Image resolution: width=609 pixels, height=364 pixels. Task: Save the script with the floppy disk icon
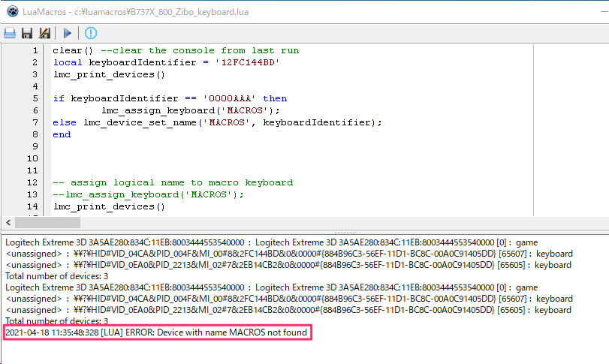pyautogui.click(x=27, y=33)
